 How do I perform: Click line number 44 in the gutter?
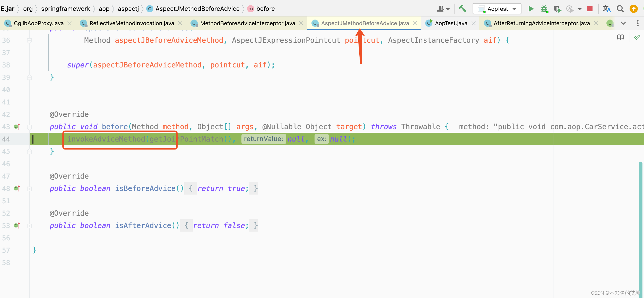point(6,139)
